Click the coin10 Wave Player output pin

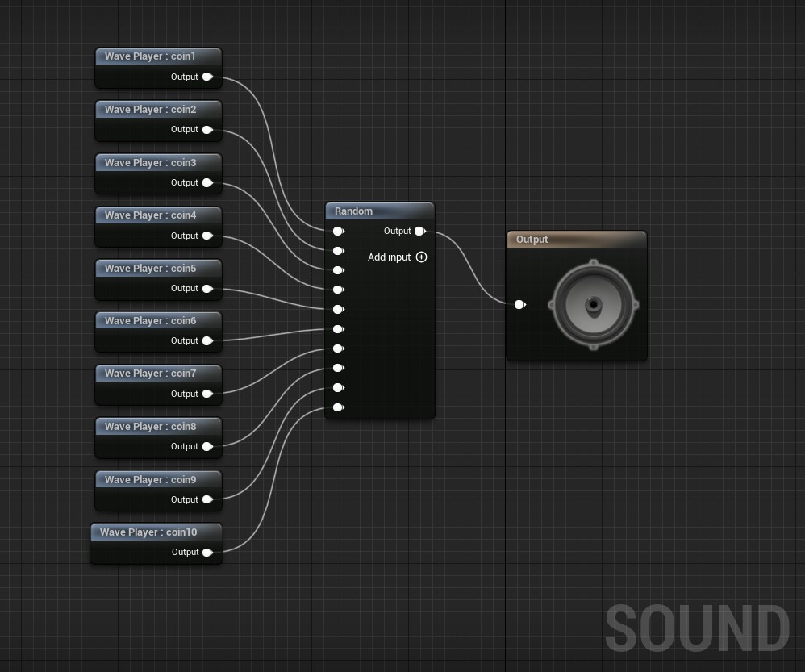(207, 553)
